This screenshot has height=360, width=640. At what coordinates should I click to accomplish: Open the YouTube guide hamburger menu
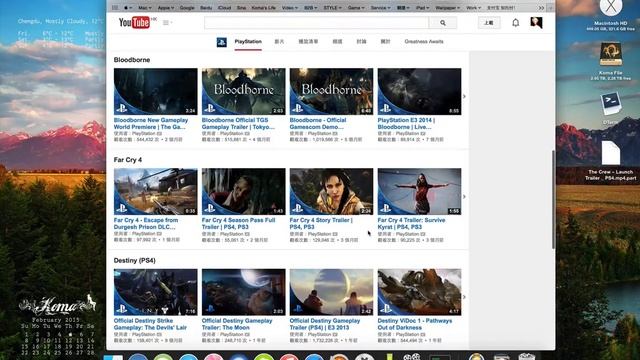pyautogui.click(x=167, y=23)
